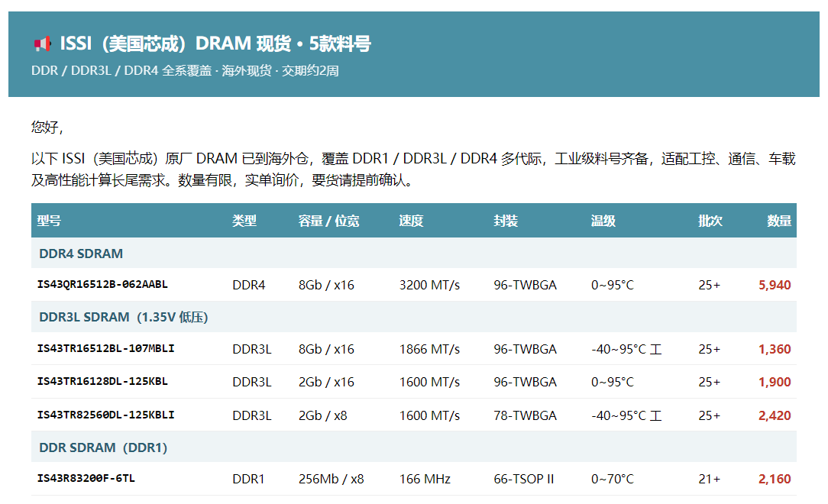Image resolution: width=828 pixels, height=504 pixels.
Task: Click the '速度' column header
Action: 412,221
